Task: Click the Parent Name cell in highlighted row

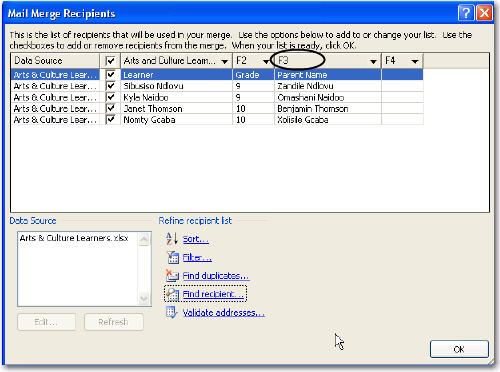Action: coord(328,75)
